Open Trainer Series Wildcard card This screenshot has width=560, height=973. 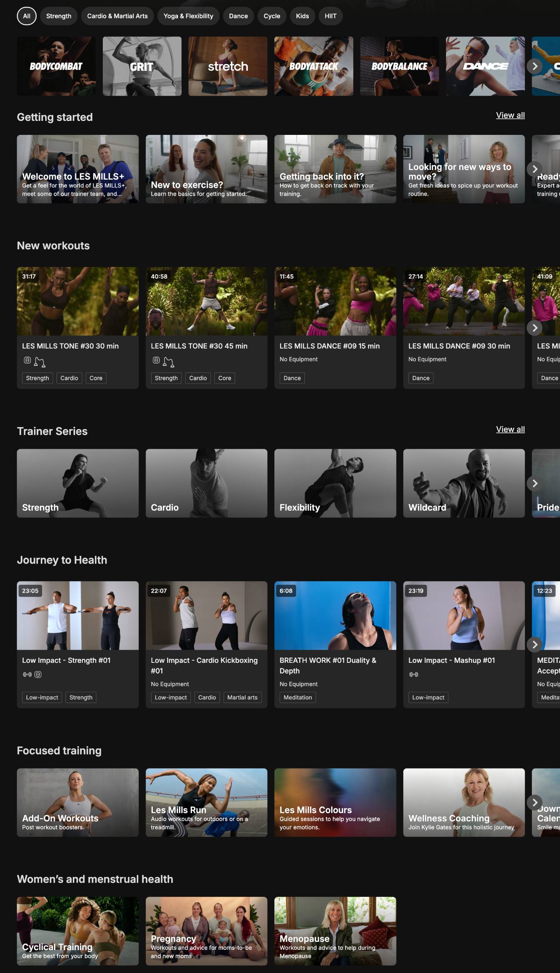pos(464,483)
